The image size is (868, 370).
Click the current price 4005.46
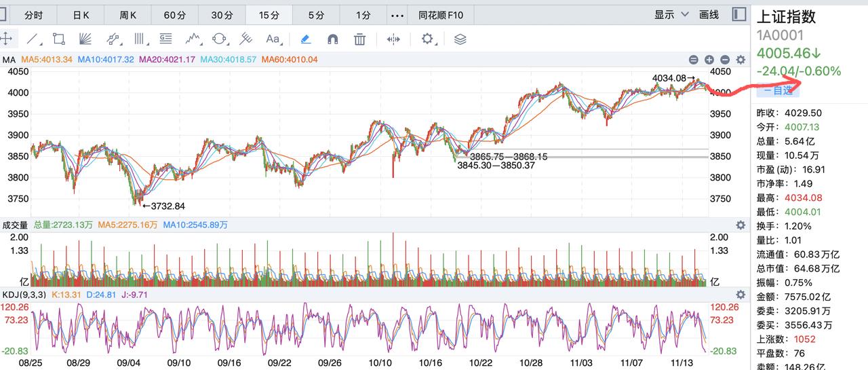point(789,53)
